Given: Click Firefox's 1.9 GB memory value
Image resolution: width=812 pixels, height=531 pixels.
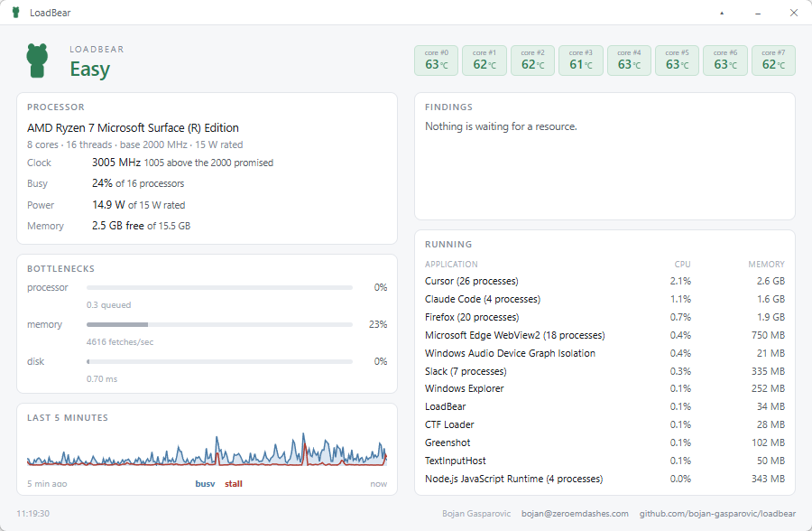Looking at the screenshot, I should pyautogui.click(x=771, y=317).
